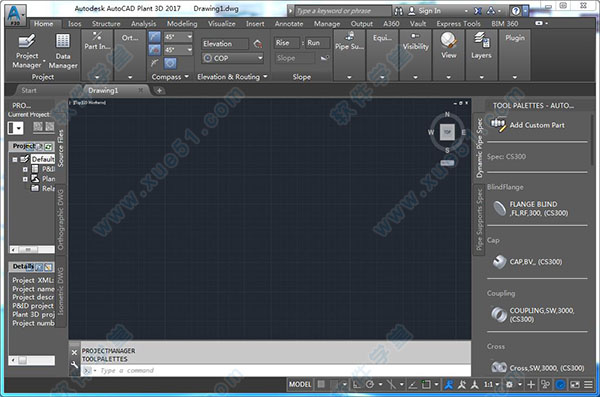Image resolution: width=600 pixels, height=397 pixels.
Task: Toggle grid display in status bar
Action: coord(321,384)
